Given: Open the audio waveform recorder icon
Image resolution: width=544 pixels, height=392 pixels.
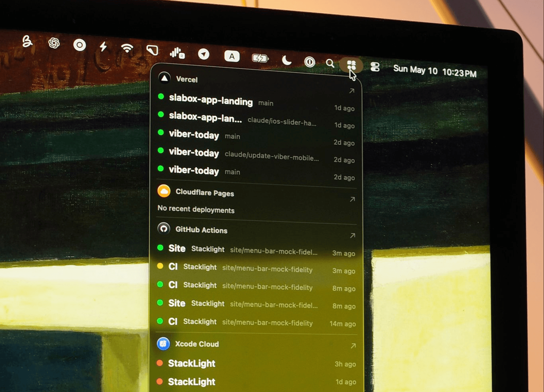Looking at the screenshot, I should pyautogui.click(x=177, y=53).
